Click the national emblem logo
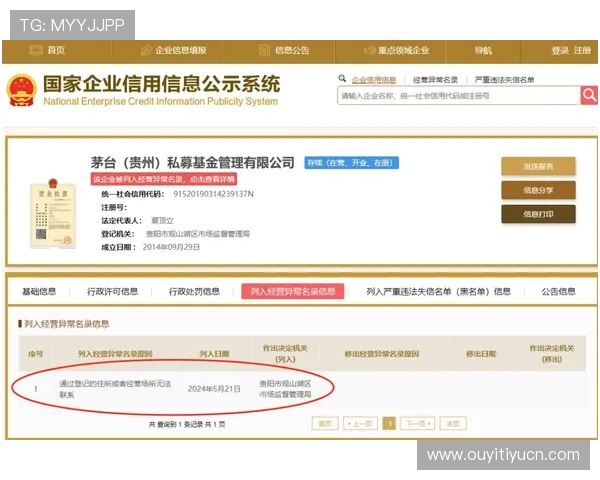This screenshot has width=600, height=480. pyautogui.click(x=21, y=90)
